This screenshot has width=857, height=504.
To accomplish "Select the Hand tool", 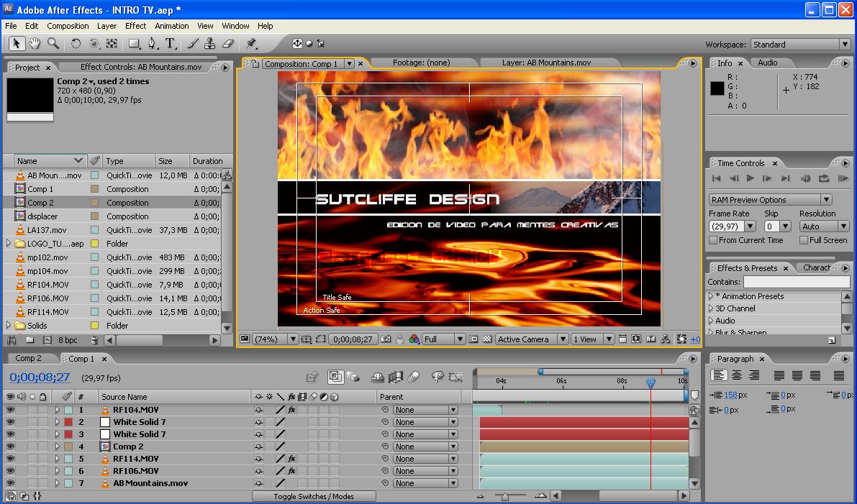I will pyautogui.click(x=35, y=43).
